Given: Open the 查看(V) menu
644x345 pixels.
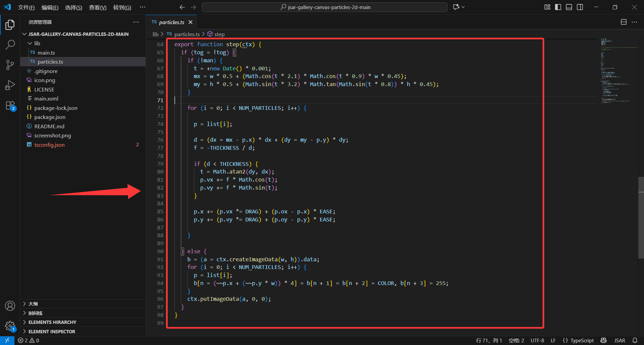Looking at the screenshot, I should [x=97, y=7].
